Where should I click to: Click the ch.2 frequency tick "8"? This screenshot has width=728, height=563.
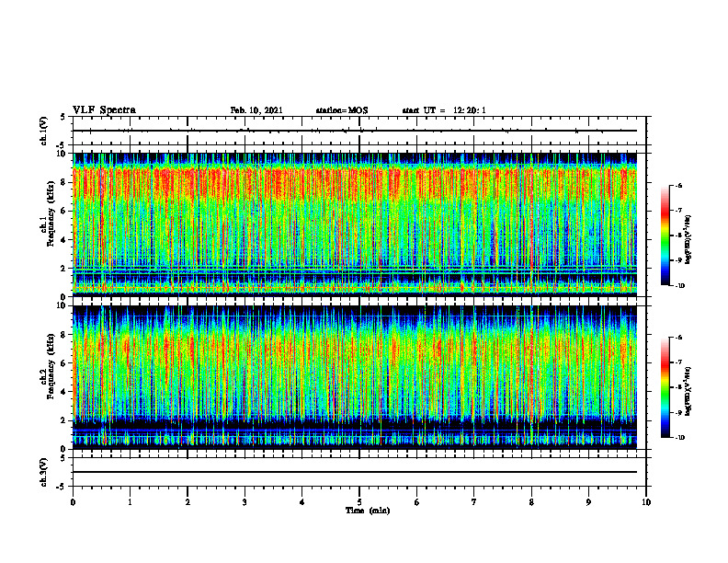tap(64, 335)
